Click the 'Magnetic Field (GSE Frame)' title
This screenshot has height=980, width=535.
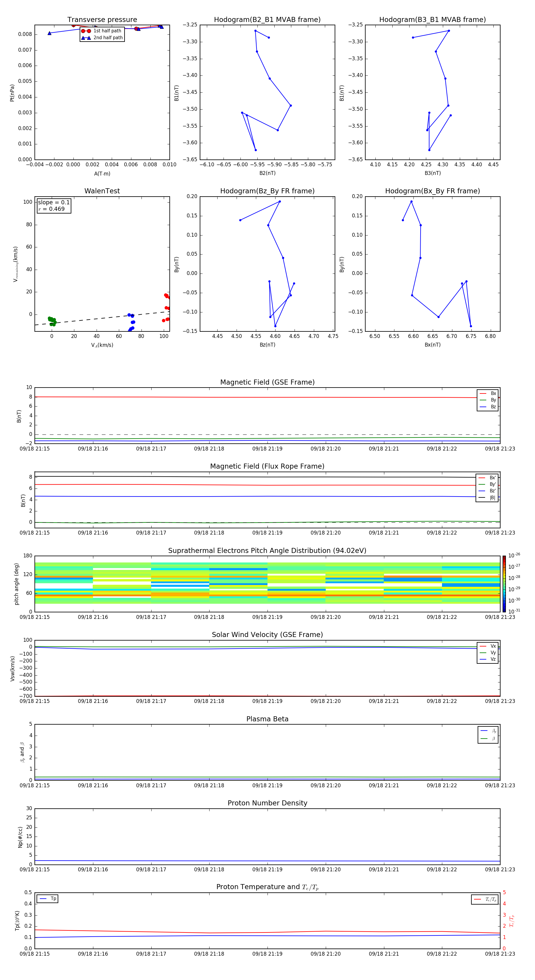coord(267,382)
